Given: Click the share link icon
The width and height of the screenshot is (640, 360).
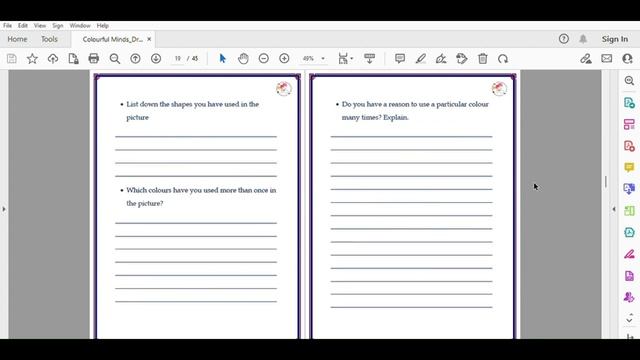Looking at the screenshot, I should coord(586,59).
